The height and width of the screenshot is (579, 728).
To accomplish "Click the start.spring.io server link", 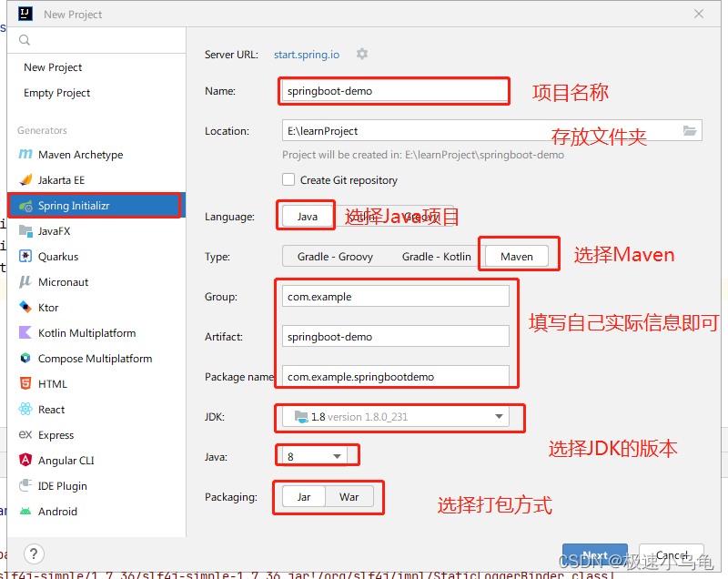I will coord(307,55).
